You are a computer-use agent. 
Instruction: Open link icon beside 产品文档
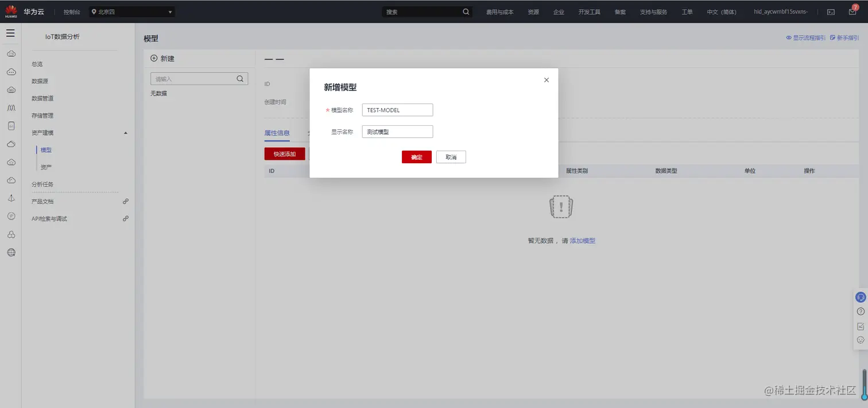[126, 201]
